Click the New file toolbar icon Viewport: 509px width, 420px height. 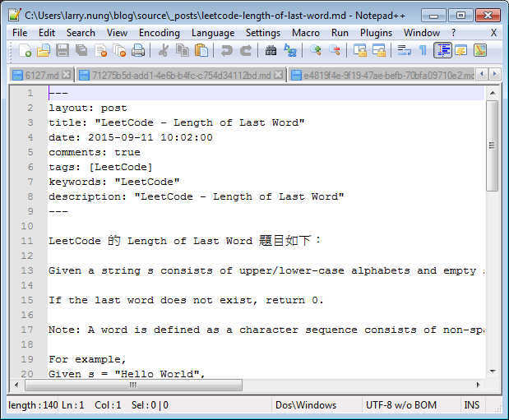click(25, 51)
